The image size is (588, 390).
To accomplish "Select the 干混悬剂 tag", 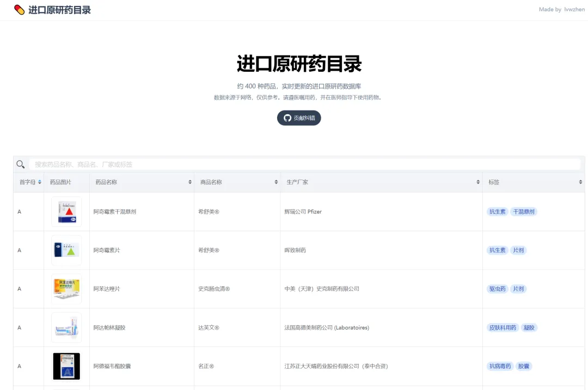I will tap(524, 212).
